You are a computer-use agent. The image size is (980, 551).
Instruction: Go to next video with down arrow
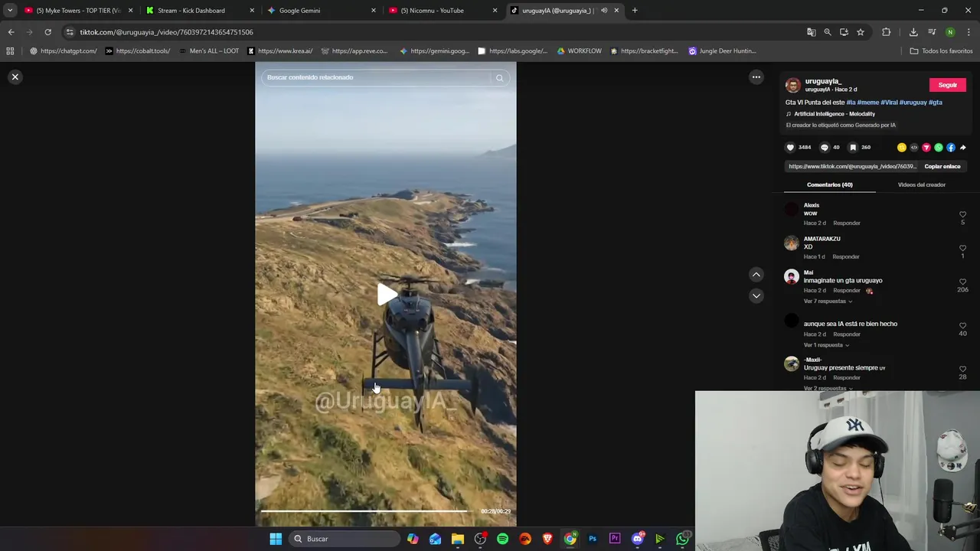(756, 295)
